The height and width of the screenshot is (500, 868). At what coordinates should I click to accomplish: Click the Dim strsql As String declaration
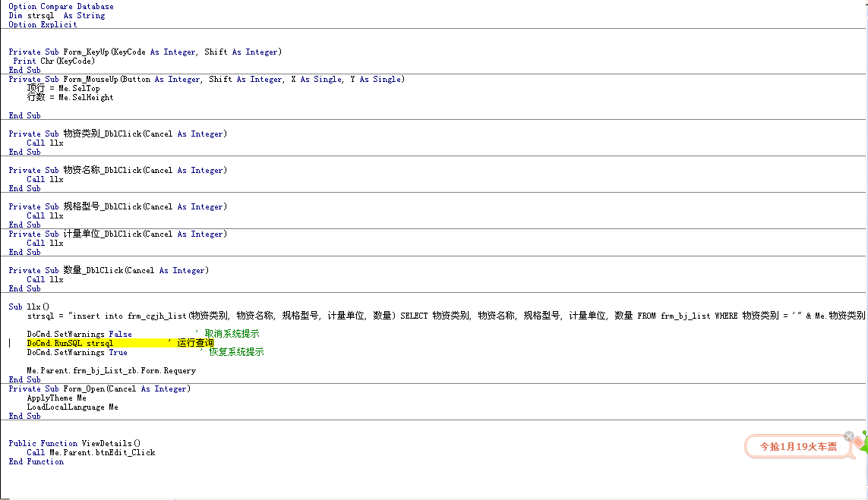(57, 16)
